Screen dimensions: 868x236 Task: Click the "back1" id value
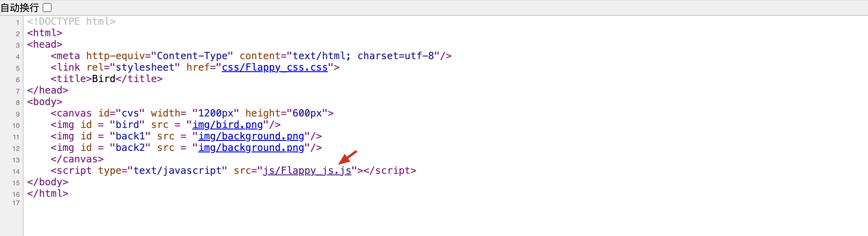click(x=130, y=136)
